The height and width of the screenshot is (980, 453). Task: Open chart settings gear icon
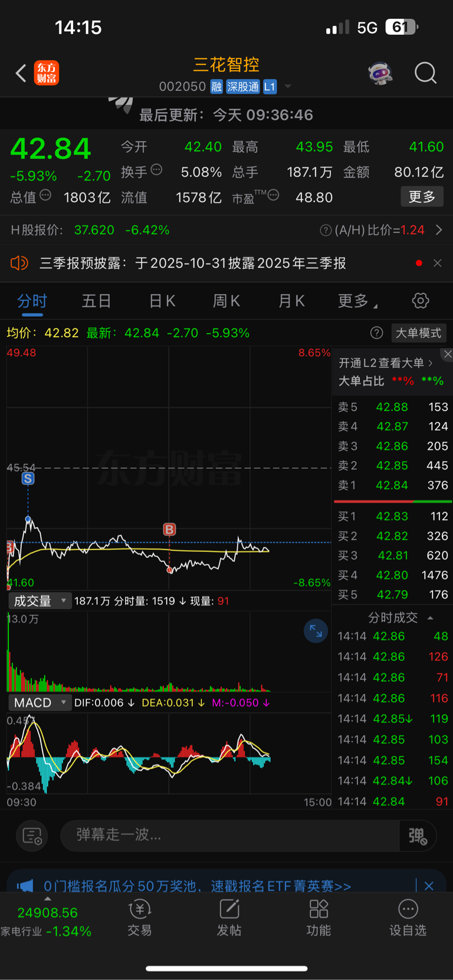point(421,301)
